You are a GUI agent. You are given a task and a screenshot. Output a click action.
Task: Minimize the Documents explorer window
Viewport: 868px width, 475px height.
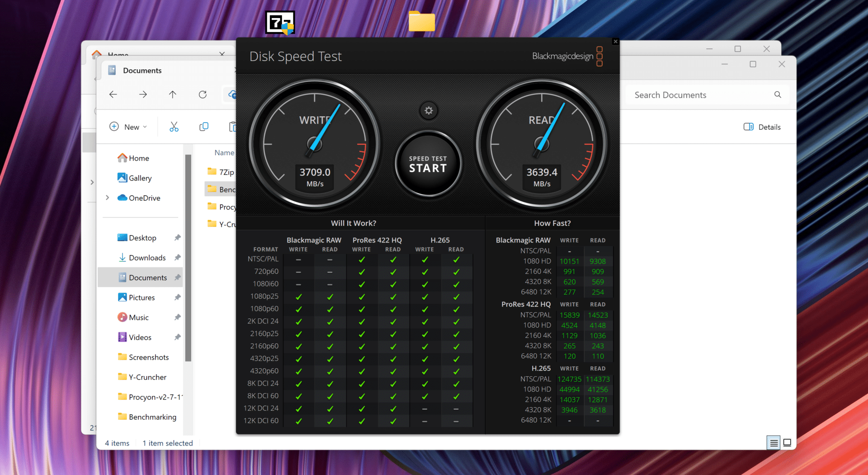click(x=725, y=64)
